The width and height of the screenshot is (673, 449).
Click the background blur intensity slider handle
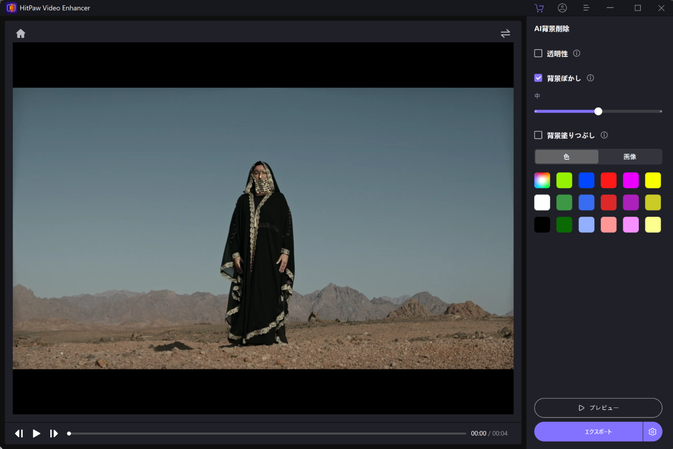[x=598, y=111]
